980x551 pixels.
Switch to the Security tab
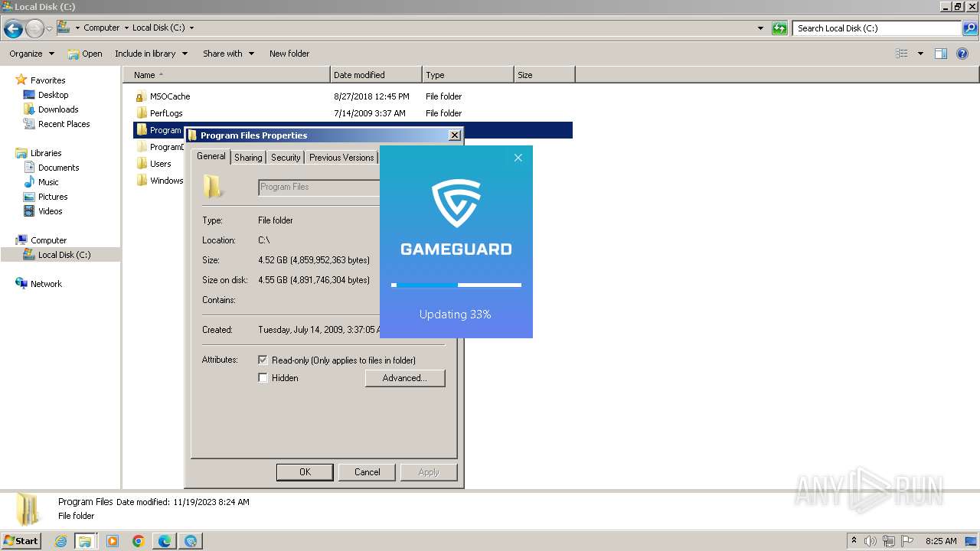286,158
